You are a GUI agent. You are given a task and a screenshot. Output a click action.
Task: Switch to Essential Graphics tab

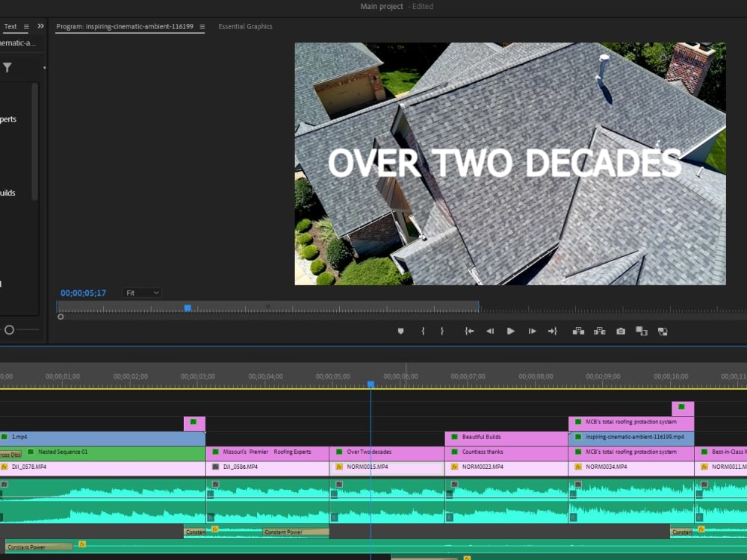coord(245,27)
